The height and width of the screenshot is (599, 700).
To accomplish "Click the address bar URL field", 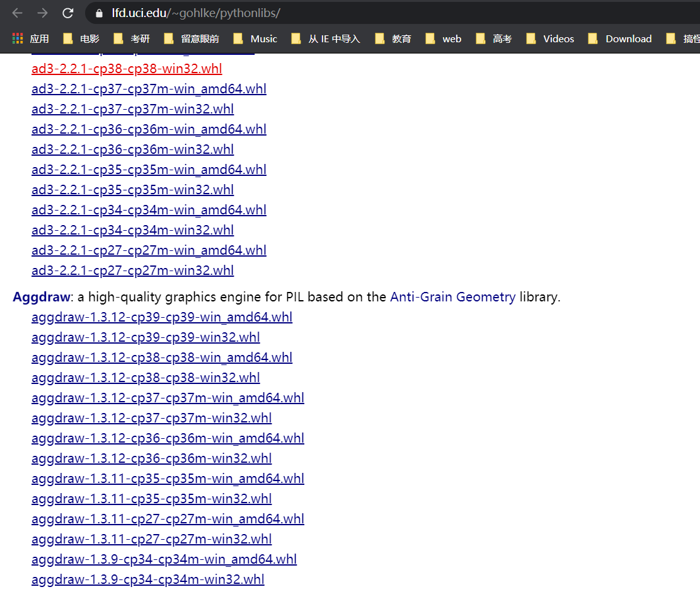I will (393, 13).
